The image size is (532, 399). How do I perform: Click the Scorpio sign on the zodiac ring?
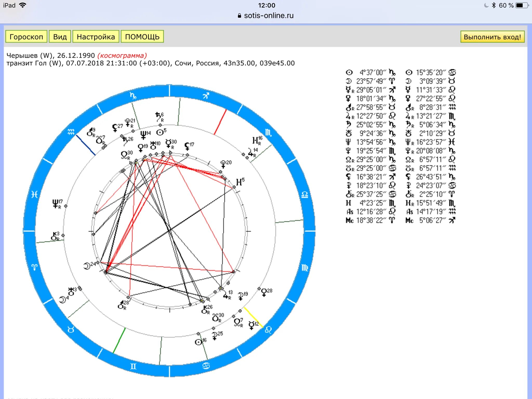pyautogui.click(x=268, y=133)
